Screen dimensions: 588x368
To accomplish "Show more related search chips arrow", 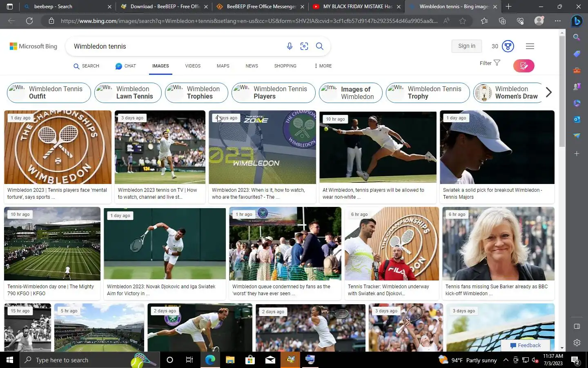I will click(549, 92).
